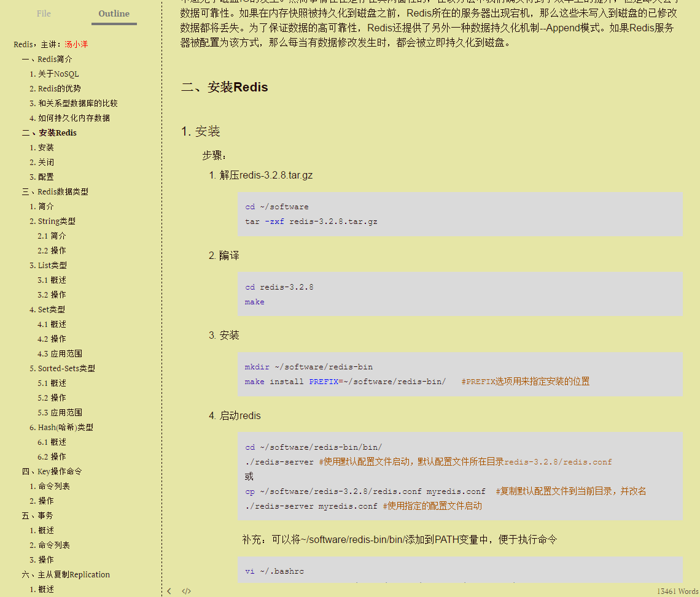The height and width of the screenshot is (597, 700).
Task: Open source code view with the </> icon
Action: click(x=186, y=591)
